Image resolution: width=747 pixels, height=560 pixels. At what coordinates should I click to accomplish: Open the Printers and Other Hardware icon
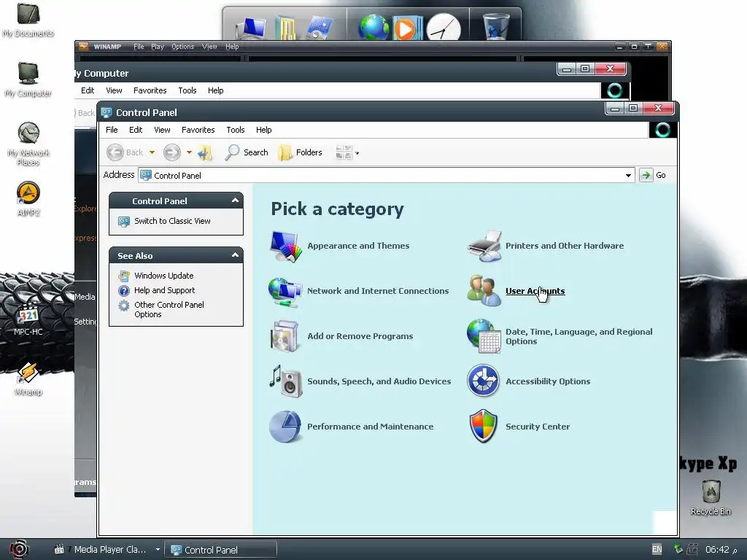[x=484, y=246]
